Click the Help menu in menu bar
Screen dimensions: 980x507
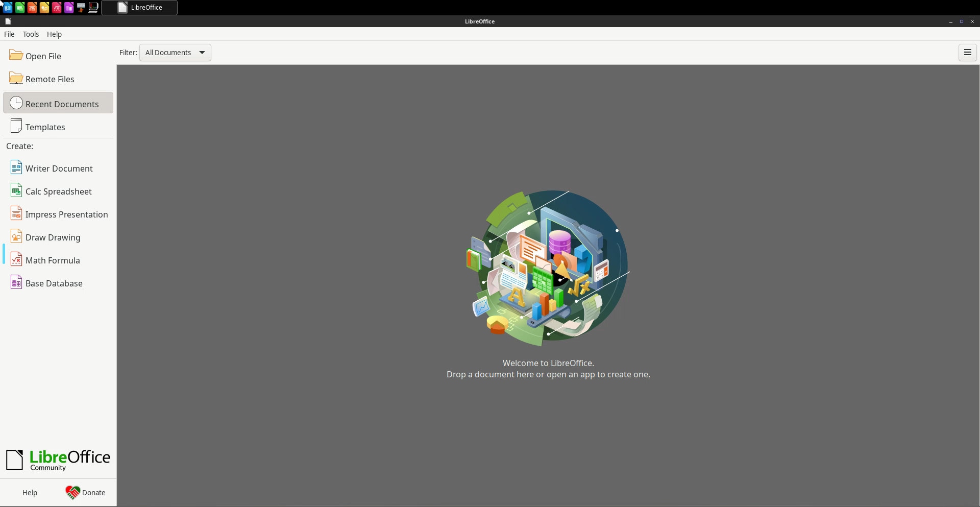coord(54,34)
